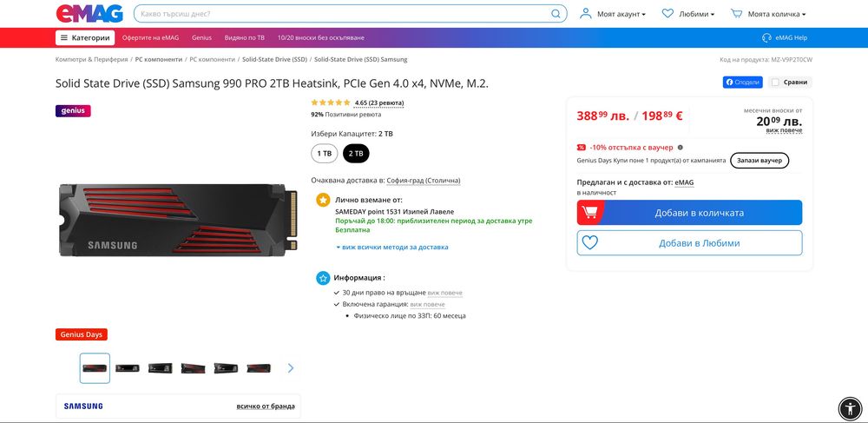This screenshot has width=868, height=423.
Task: Select the 2 TB capacity option
Action: click(x=356, y=154)
